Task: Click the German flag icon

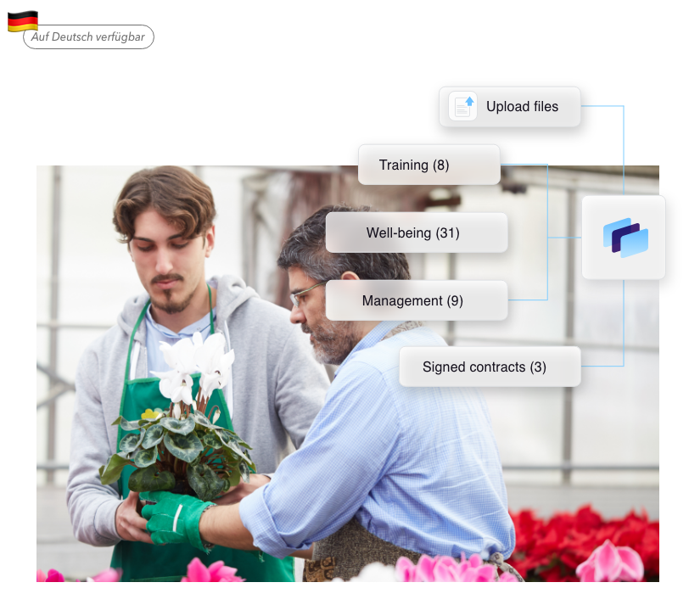Action: (23, 20)
